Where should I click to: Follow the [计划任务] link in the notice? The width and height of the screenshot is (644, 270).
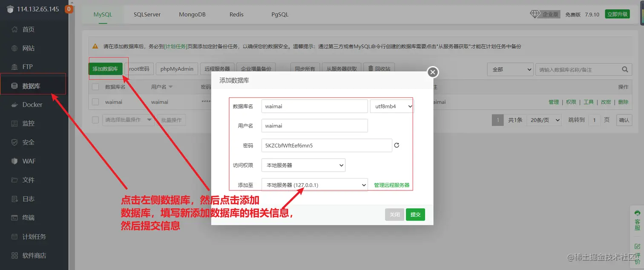[176, 46]
